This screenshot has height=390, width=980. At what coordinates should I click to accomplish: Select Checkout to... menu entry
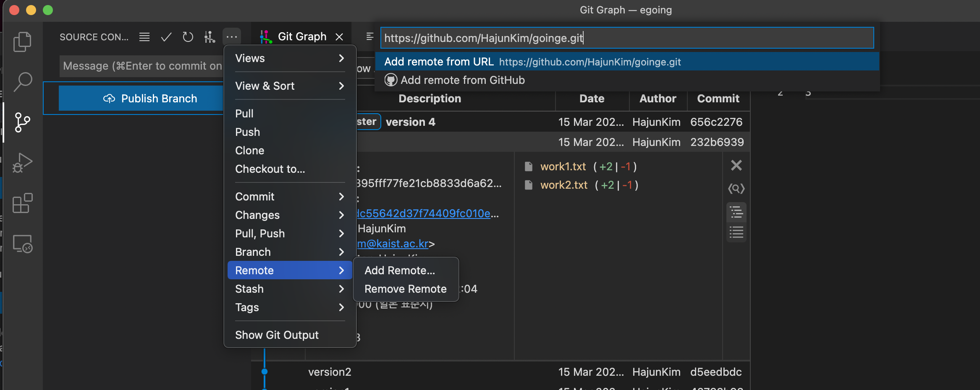(290, 169)
